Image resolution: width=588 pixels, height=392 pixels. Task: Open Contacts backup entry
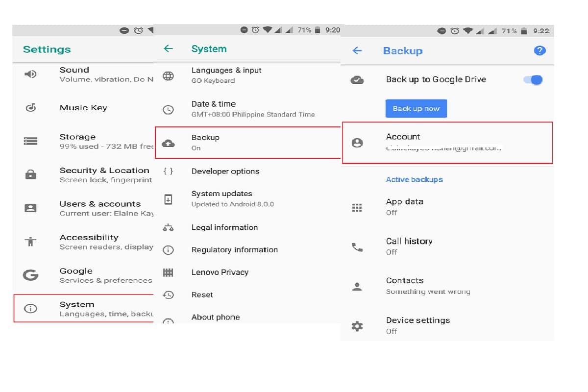pos(447,286)
